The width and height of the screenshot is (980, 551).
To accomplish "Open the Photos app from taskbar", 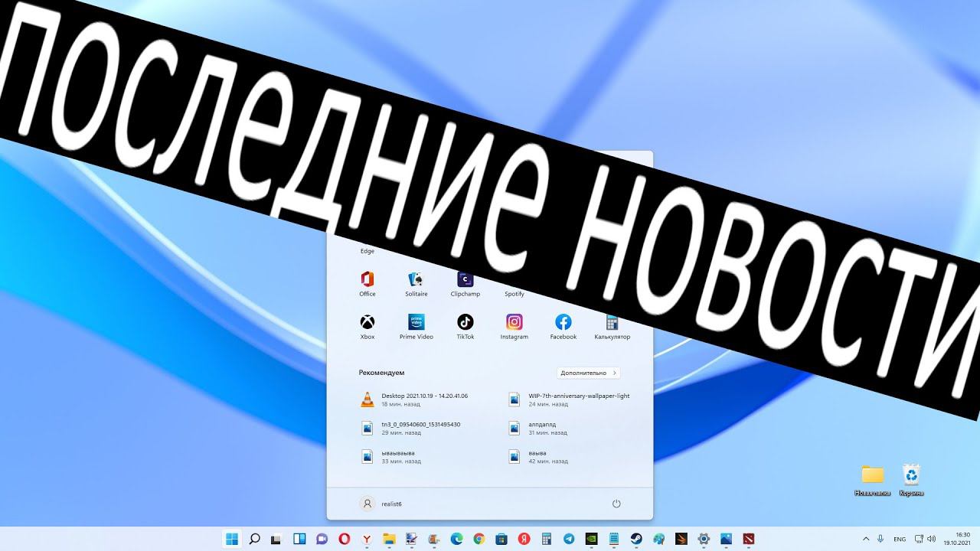I will tap(726, 539).
